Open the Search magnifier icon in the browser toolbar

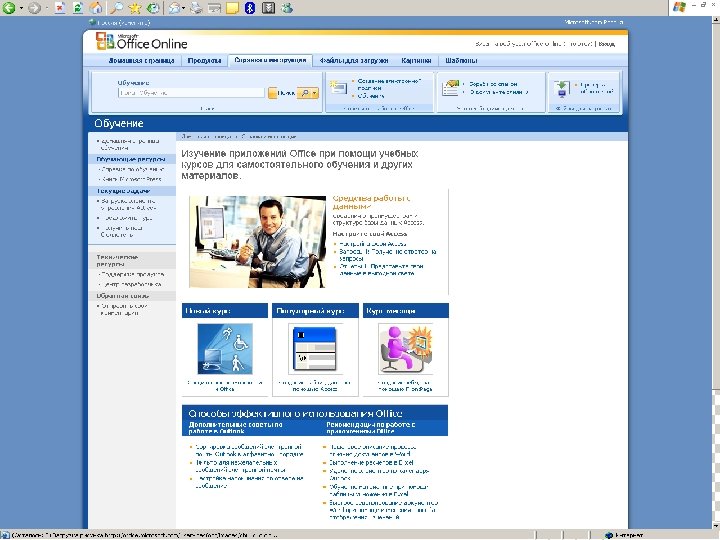[x=117, y=7]
